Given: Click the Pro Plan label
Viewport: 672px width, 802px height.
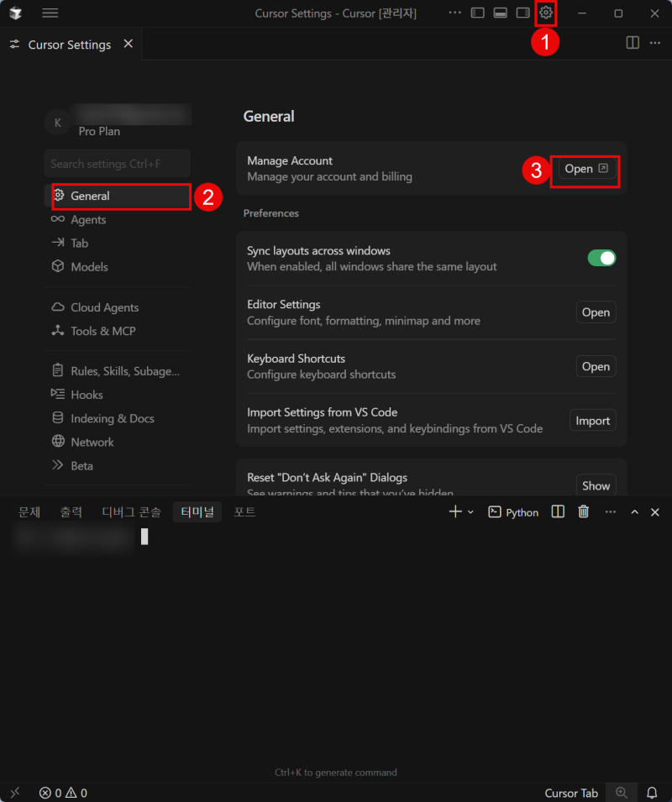Looking at the screenshot, I should [99, 132].
